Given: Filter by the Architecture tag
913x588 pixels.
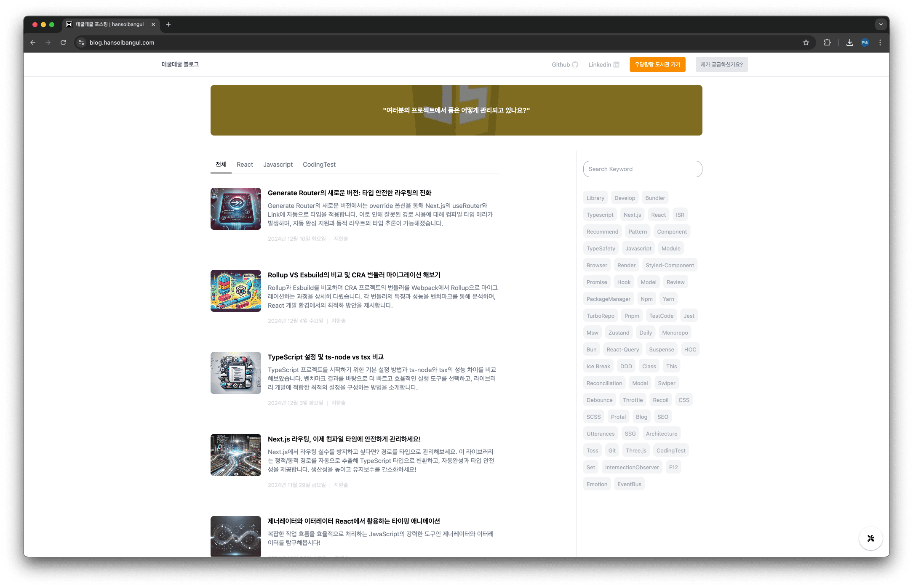Looking at the screenshot, I should (x=662, y=434).
